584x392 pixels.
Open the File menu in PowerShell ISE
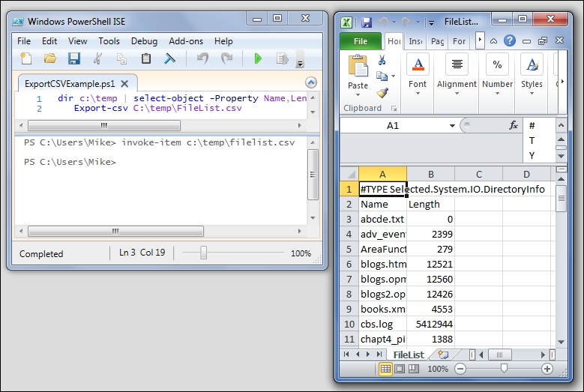[24, 41]
